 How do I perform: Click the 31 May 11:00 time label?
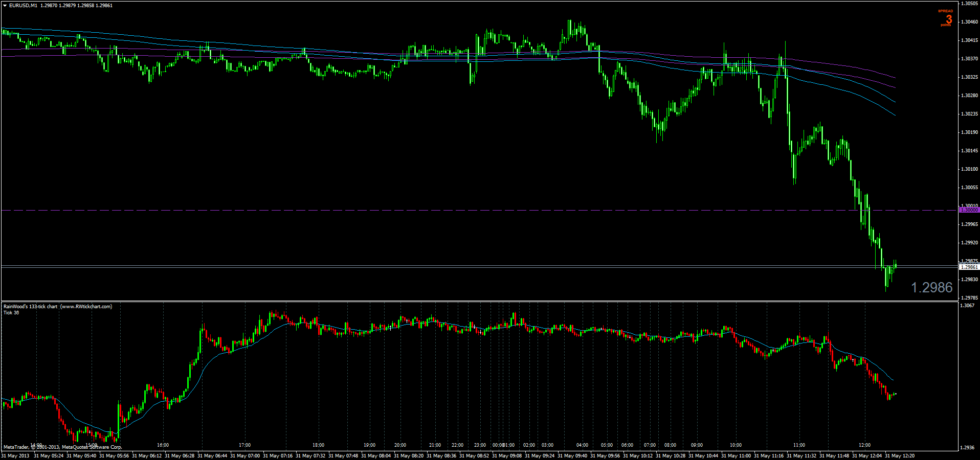pos(736,456)
